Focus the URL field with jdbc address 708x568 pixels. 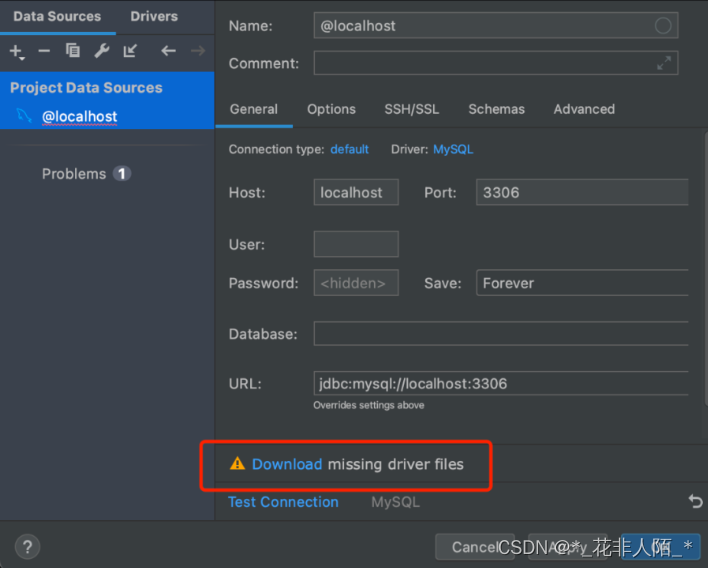[501, 384]
